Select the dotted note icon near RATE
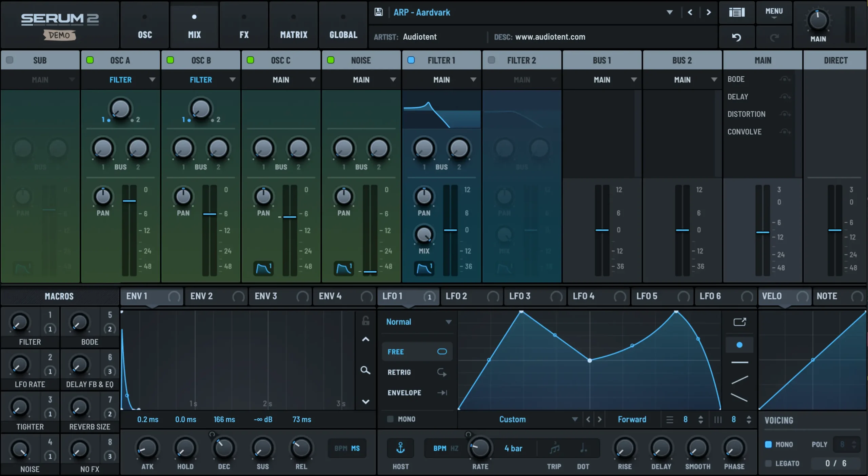The image size is (868, 476). click(x=583, y=448)
